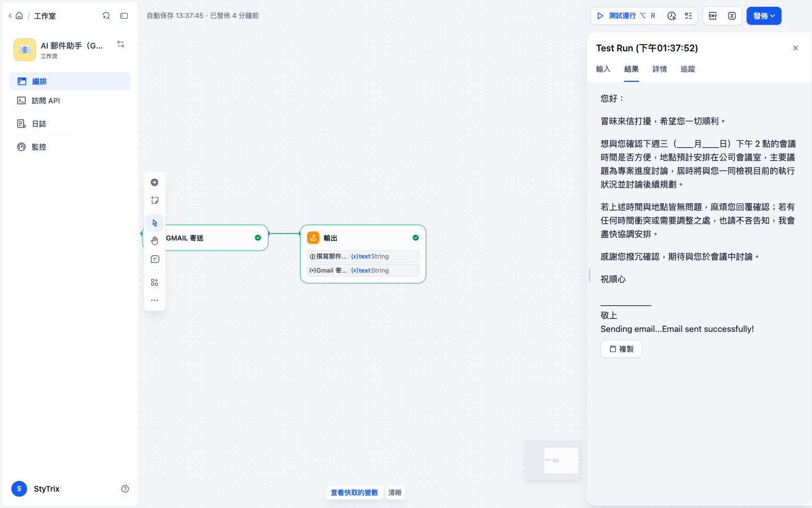This screenshot has width=812, height=508.
Task: Select the 輸出 node title
Action: [x=330, y=238]
